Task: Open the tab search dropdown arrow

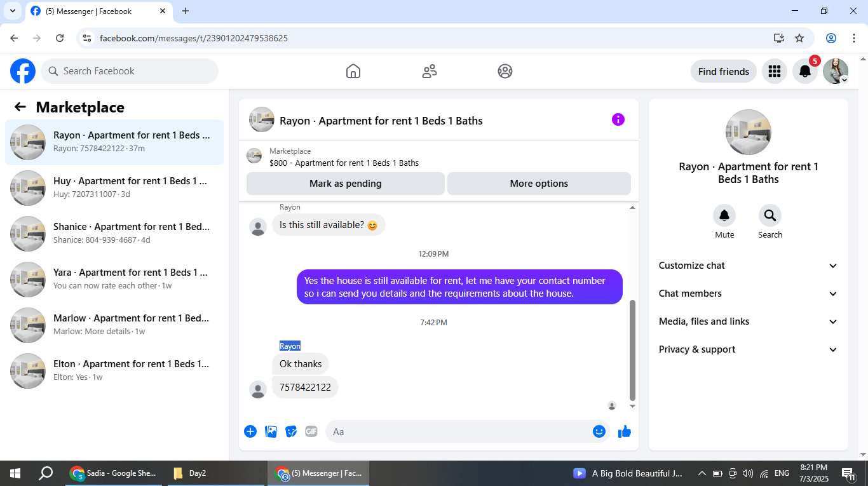Action: tap(12, 11)
